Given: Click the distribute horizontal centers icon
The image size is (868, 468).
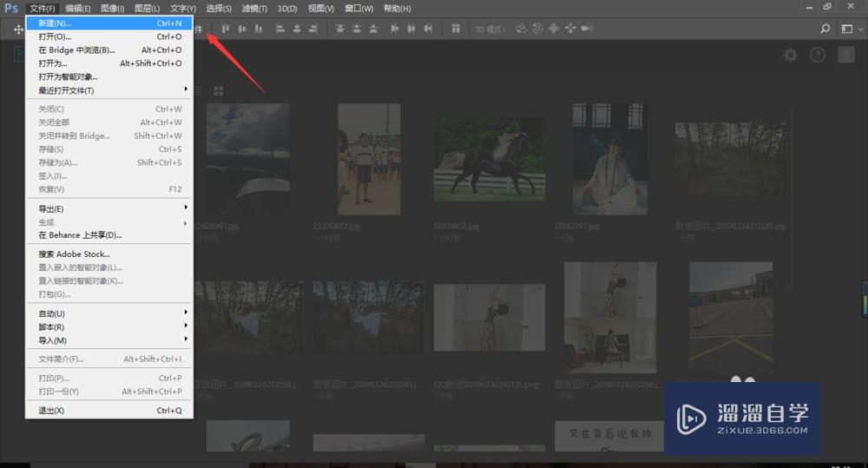Looking at the screenshot, I should click(x=411, y=29).
